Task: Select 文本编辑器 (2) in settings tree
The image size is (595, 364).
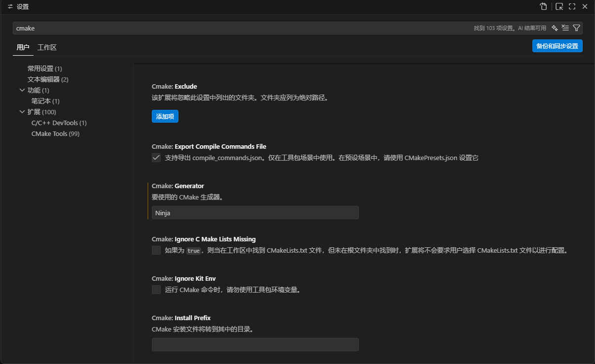Action: click(x=48, y=79)
